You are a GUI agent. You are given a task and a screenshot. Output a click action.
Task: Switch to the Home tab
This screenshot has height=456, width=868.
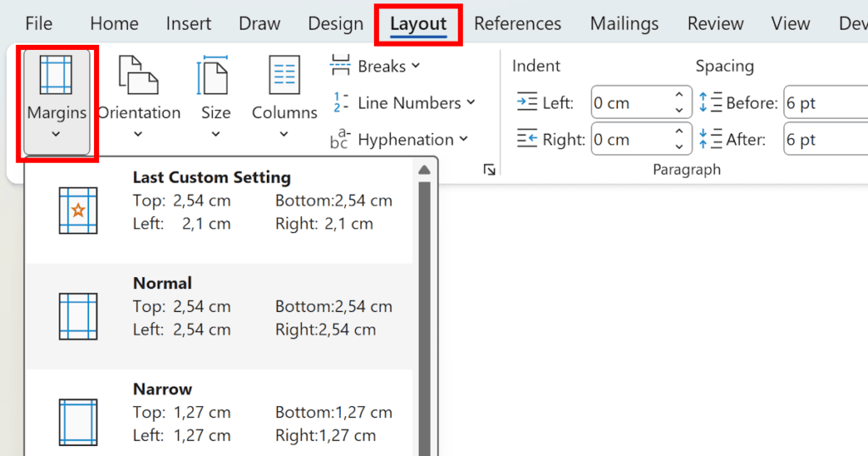pyautogui.click(x=114, y=24)
